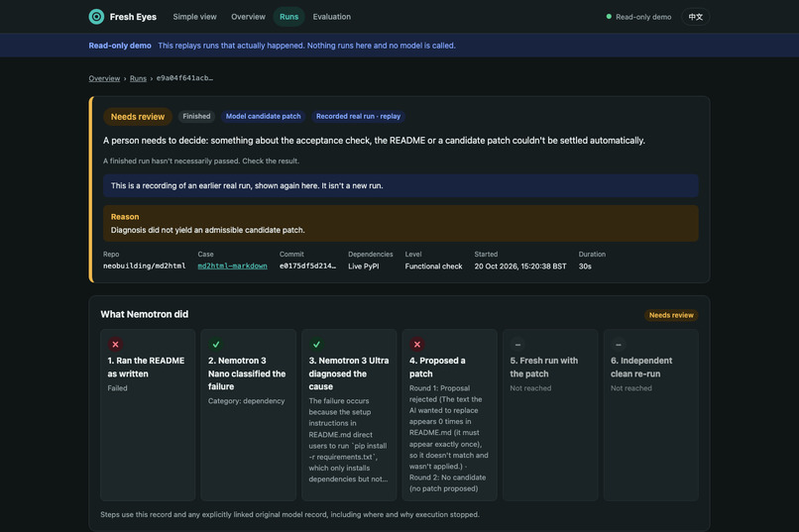Click the red X icon on README step
799x532 pixels.
115,344
